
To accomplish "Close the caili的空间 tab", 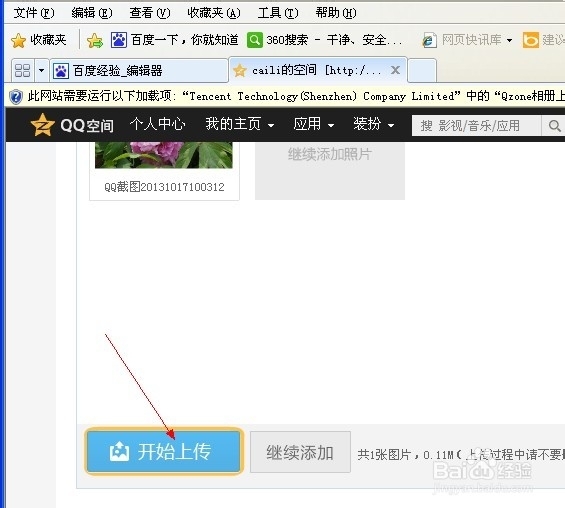I will point(395,70).
